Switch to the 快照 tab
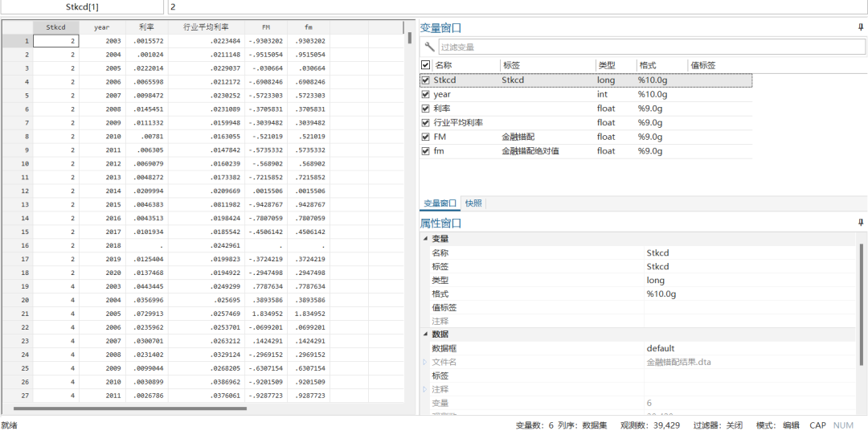868x431 pixels. click(x=473, y=203)
